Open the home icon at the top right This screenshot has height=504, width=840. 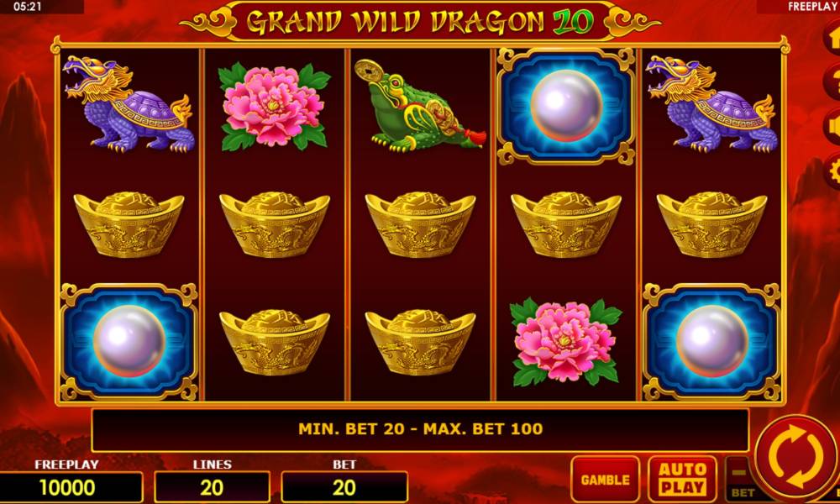tap(832, 39)
